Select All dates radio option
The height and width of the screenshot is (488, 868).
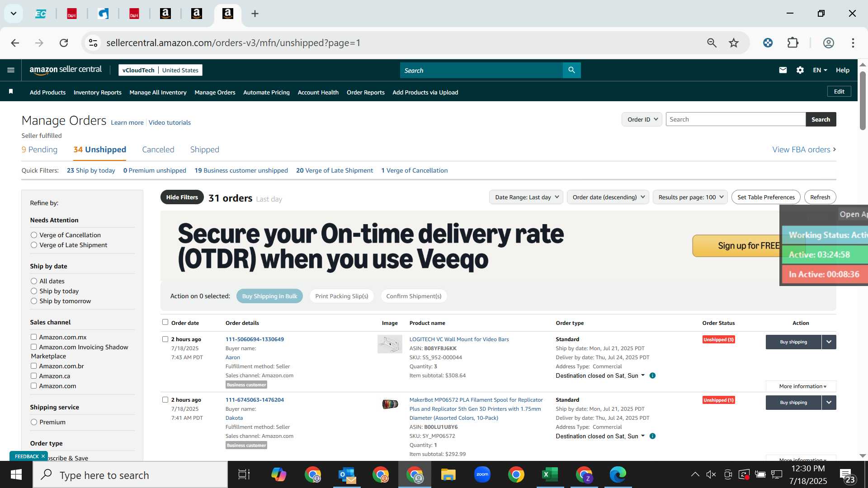34,281
